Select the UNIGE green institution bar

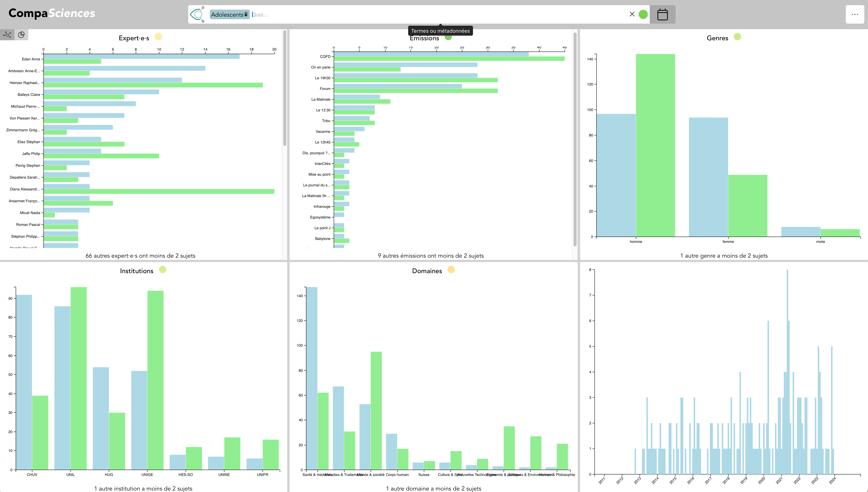(155, 380)
